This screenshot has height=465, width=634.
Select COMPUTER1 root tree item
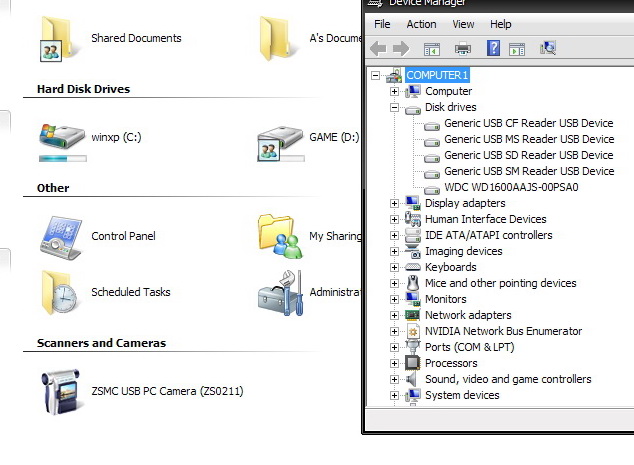[437, 75]
